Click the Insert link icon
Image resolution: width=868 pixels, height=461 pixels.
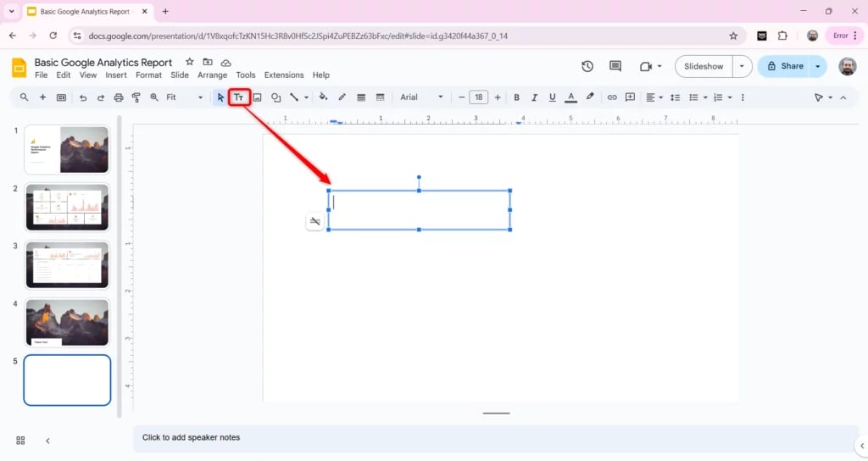click(x=612, y=97)
